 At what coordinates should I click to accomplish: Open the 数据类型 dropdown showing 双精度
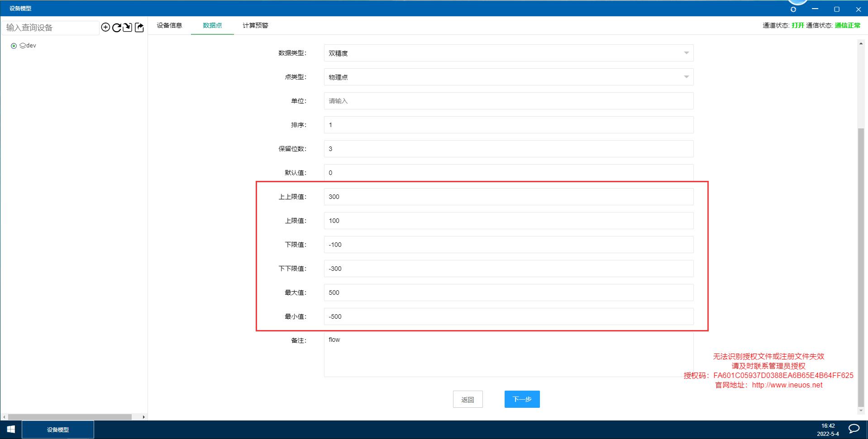coord(509,53)
